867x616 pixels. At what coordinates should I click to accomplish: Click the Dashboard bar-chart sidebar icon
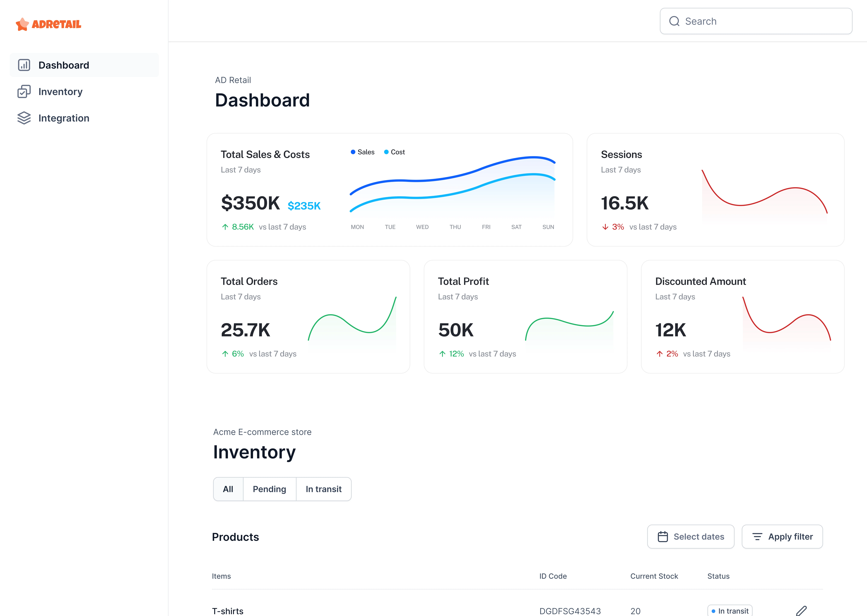point(24,65)
